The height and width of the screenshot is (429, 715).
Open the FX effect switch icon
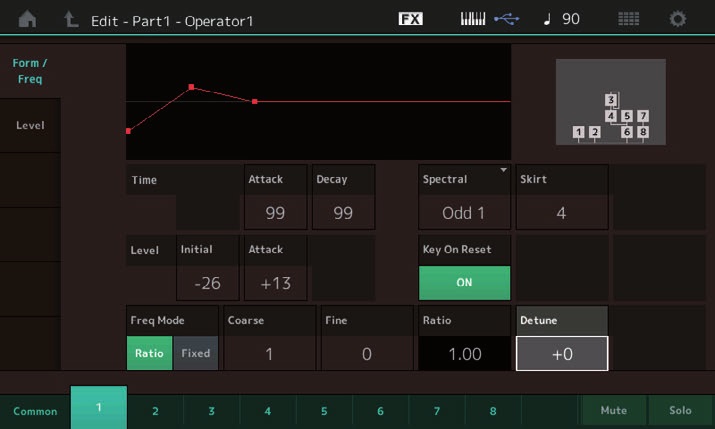click(x=410, y=19)
